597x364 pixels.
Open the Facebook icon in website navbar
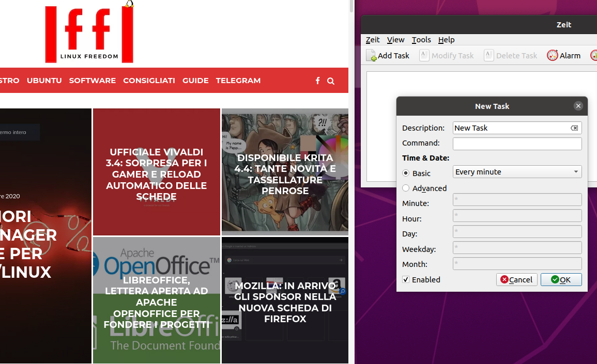[x=317, y=81]
